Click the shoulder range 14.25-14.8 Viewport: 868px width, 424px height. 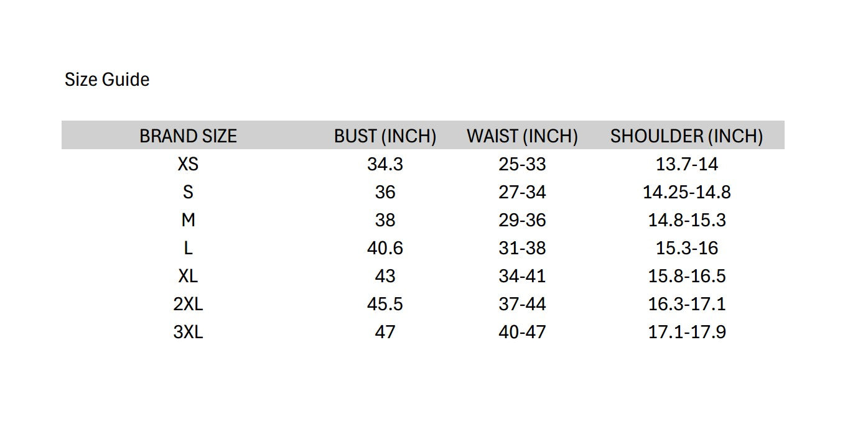click(x=687, y=192)
